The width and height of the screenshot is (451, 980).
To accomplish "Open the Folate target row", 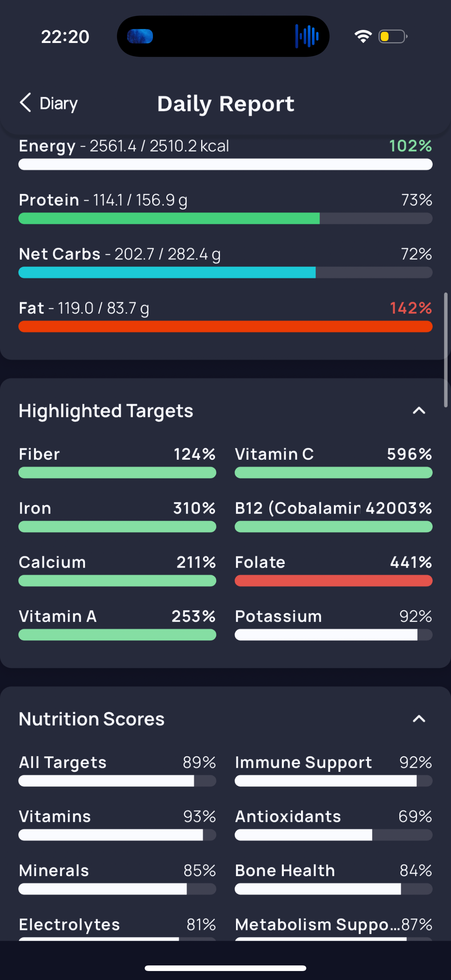I will tap(334, 570).
